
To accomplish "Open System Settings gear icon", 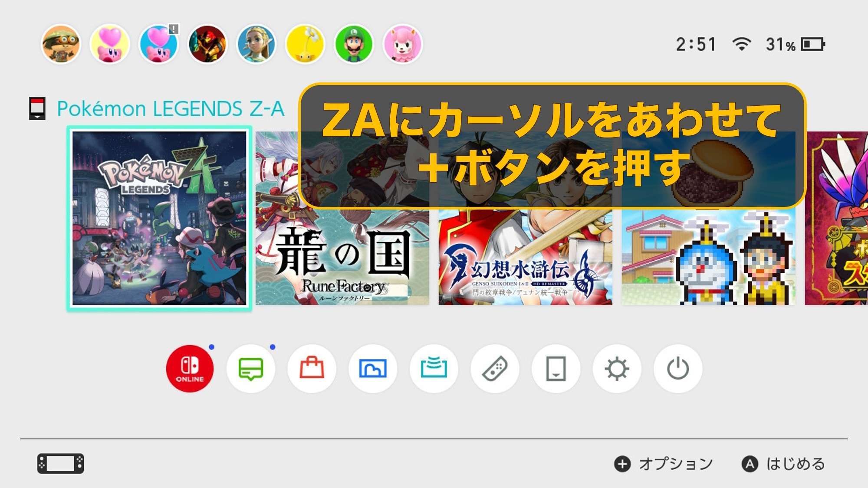I will [617, 369].
